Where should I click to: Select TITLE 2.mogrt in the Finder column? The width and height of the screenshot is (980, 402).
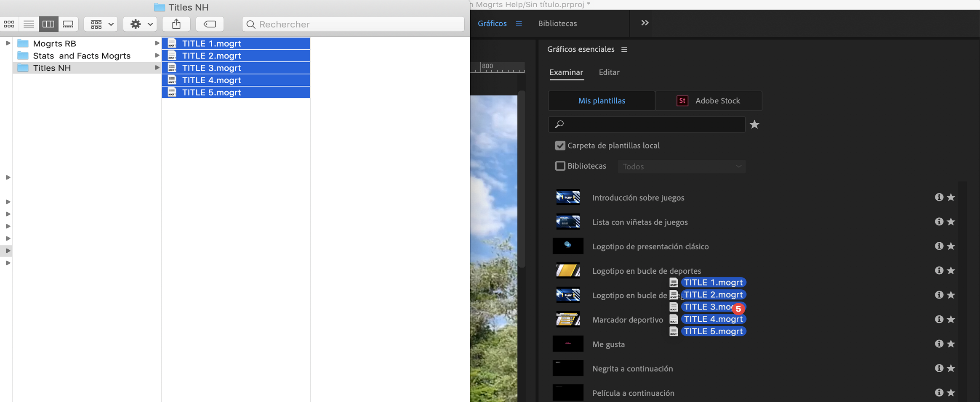(236, 56)
